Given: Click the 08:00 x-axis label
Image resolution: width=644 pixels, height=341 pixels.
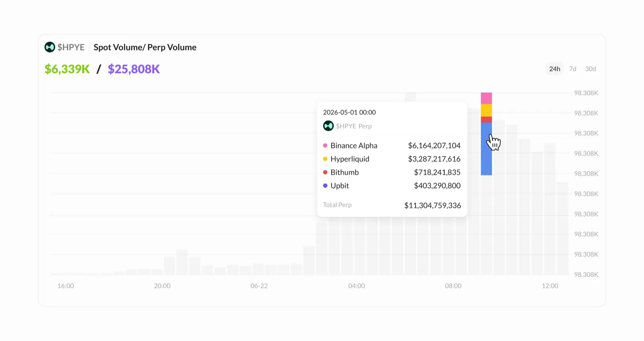Looking at the screenshot, I should pos(453,286).
